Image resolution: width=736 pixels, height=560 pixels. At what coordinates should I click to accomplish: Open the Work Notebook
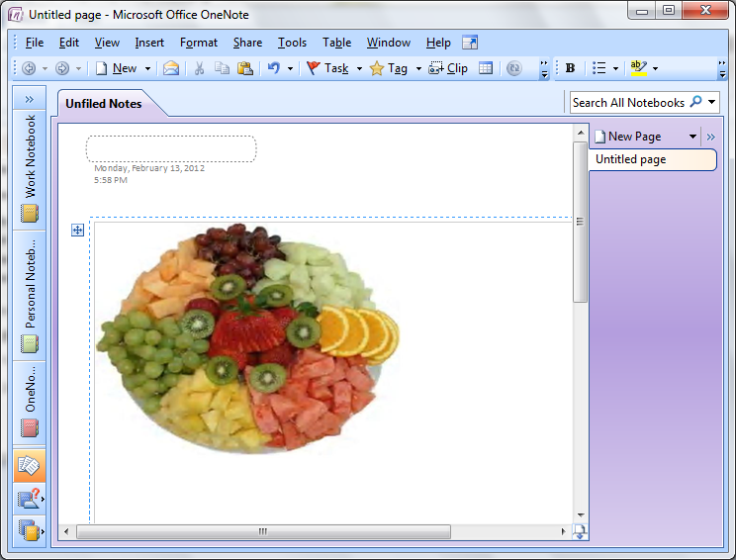30,169
